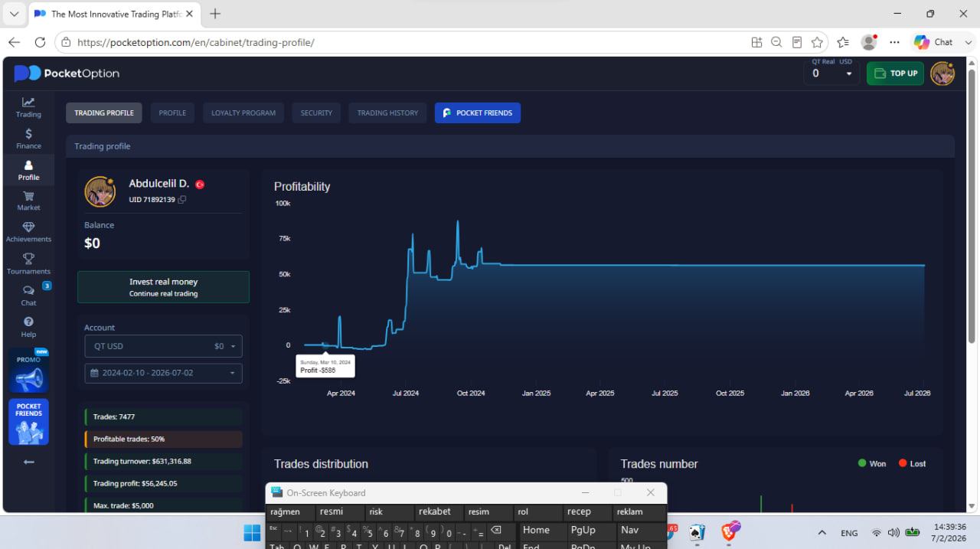Open the Copilot Chat button
The height and width of the screenshot is (549, 980).
pos(933,42)
